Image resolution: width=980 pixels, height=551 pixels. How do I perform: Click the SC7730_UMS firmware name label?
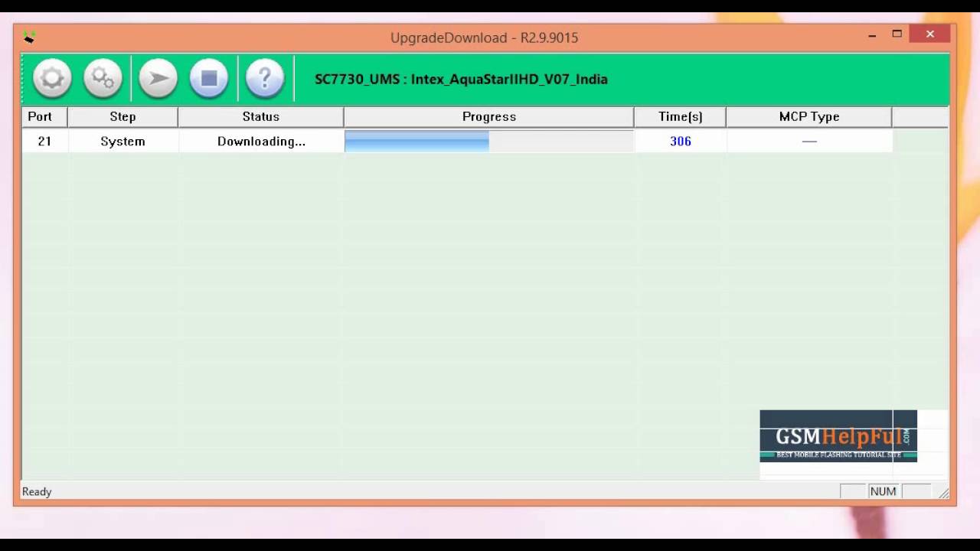tap(461, 79)
